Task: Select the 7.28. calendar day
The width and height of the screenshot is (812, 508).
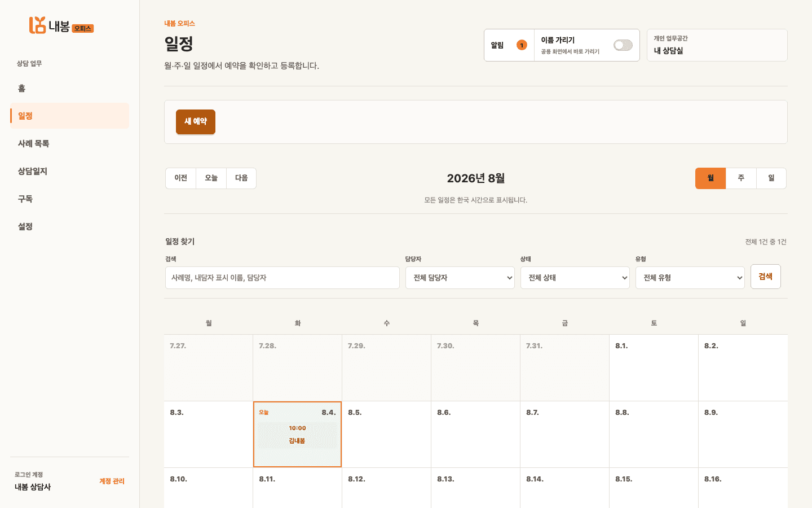Action: pos(297,368)
